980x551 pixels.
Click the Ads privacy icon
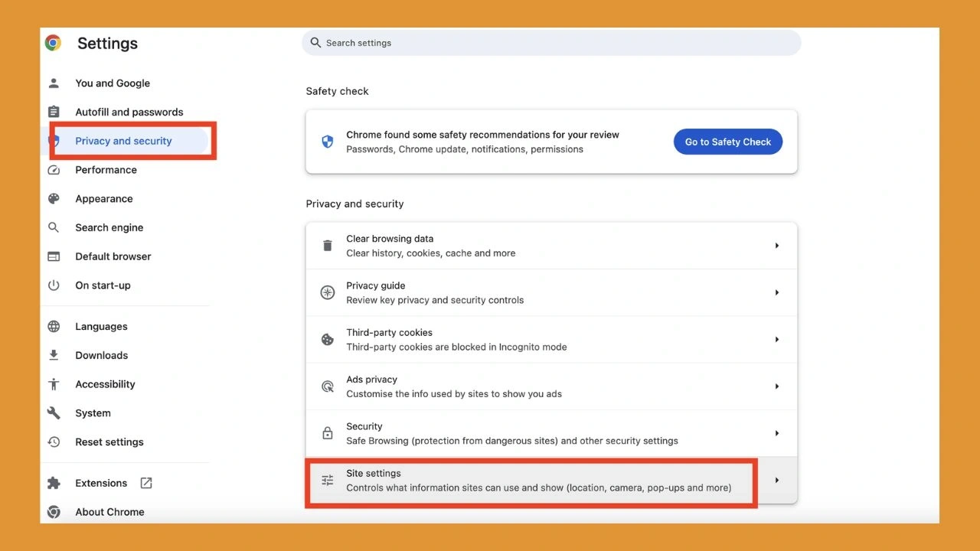tap(328, 386)
